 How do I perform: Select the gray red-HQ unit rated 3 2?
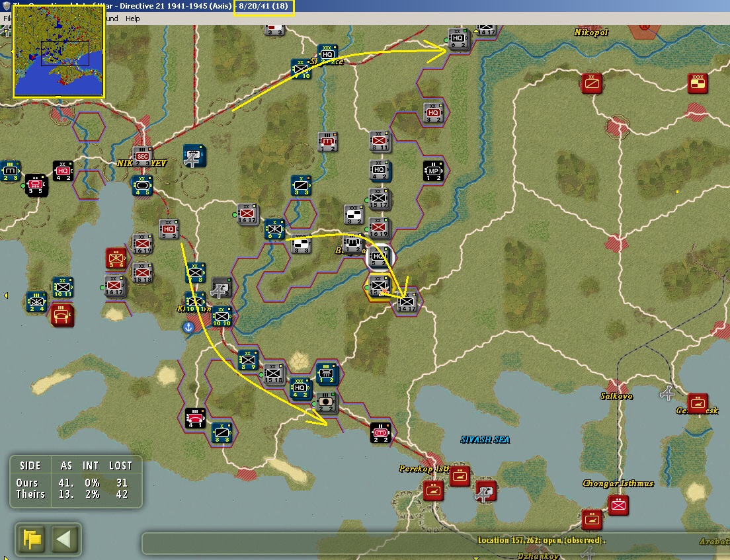point(434,112)
